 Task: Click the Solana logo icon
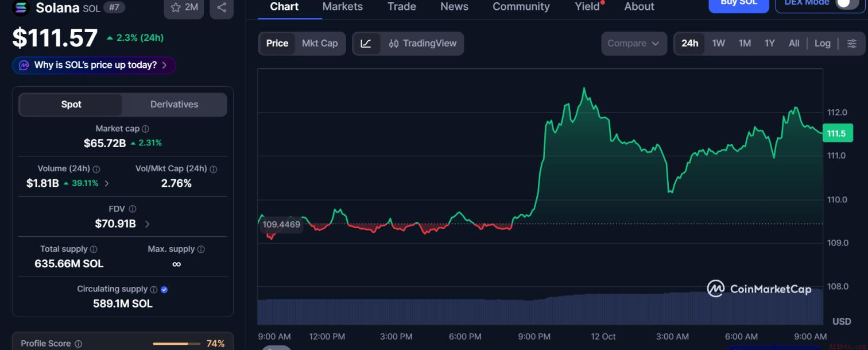pyautogui.click(x=21, y=7)
